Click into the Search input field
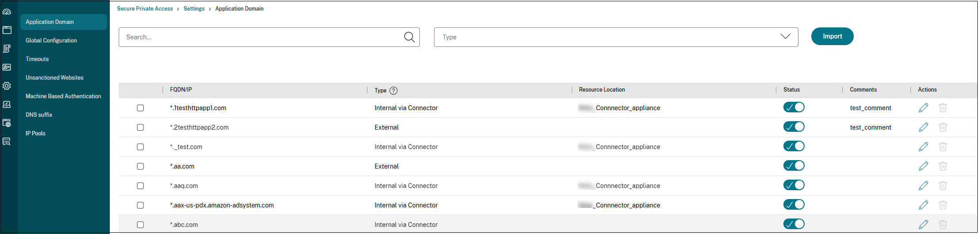980x234 pixels. pyautogui.click(x=261, y=37)
